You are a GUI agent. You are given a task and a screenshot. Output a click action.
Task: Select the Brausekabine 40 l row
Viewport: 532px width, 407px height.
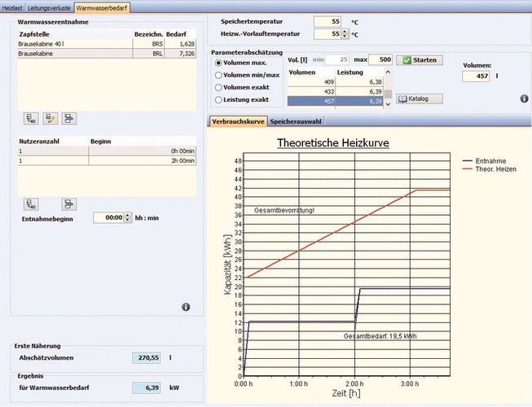73,42
